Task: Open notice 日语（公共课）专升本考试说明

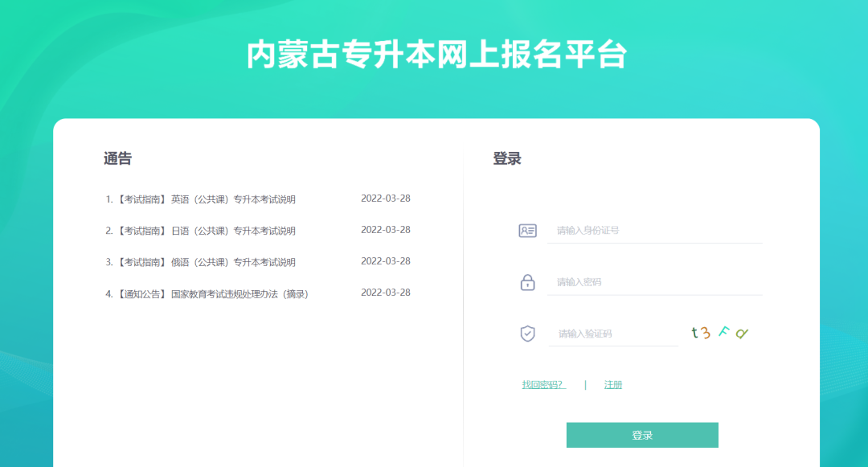Action: [x=206, y=231]
